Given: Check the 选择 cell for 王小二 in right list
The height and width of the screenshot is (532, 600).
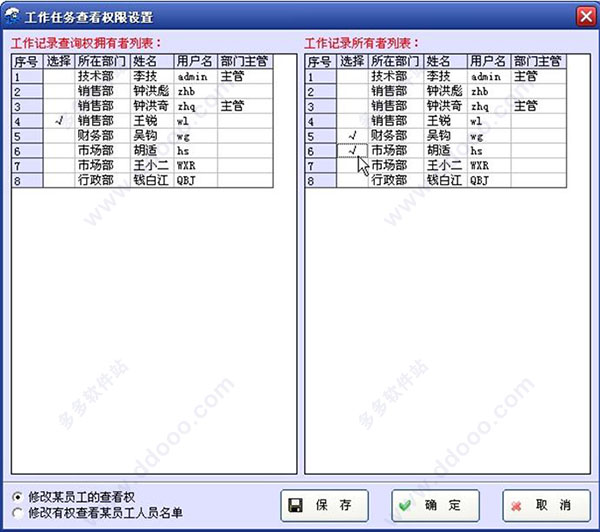Looking at the screenshot, I should [x=352, y=166].
